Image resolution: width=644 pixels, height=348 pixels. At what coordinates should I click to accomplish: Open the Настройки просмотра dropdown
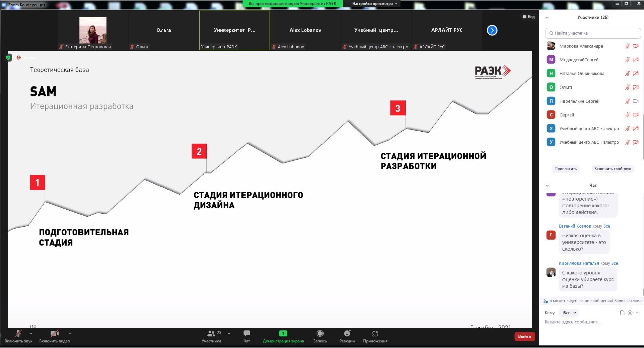pyautogui.click(x=374, y=4)
